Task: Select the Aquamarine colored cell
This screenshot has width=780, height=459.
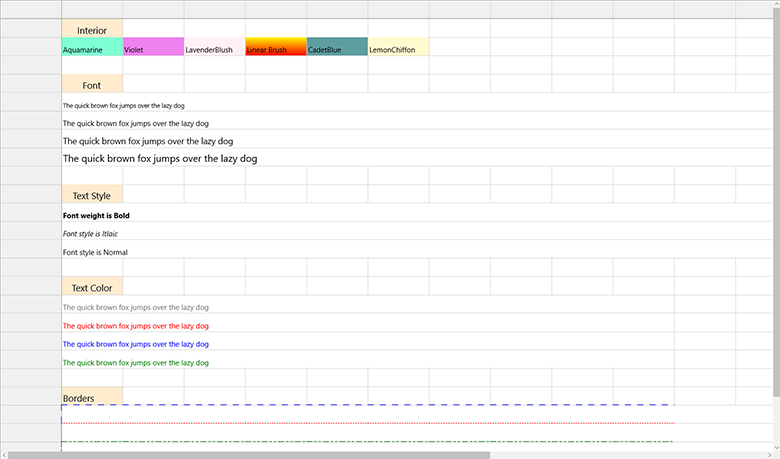Action: pos(91,48)
